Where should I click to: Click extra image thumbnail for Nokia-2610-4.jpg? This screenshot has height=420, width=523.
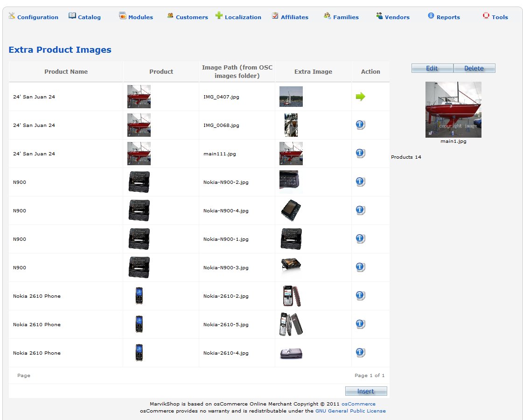pos(291,353)
